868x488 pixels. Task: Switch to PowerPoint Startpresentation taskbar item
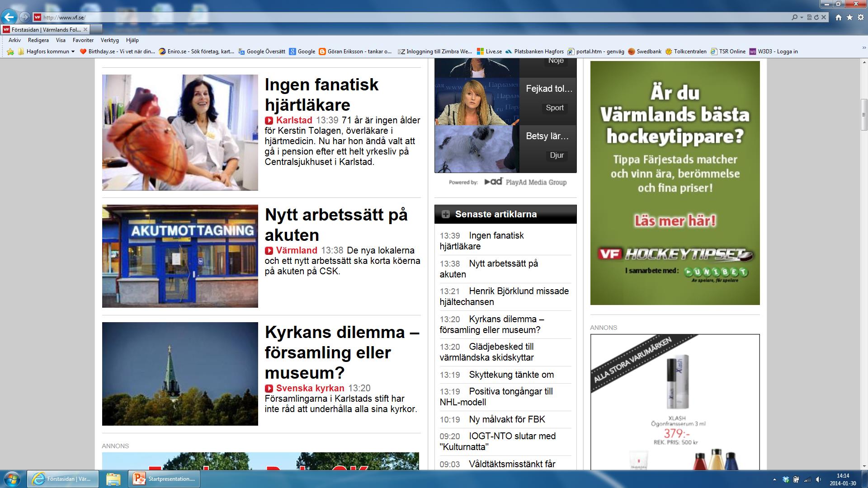click(x=165, y=479)
